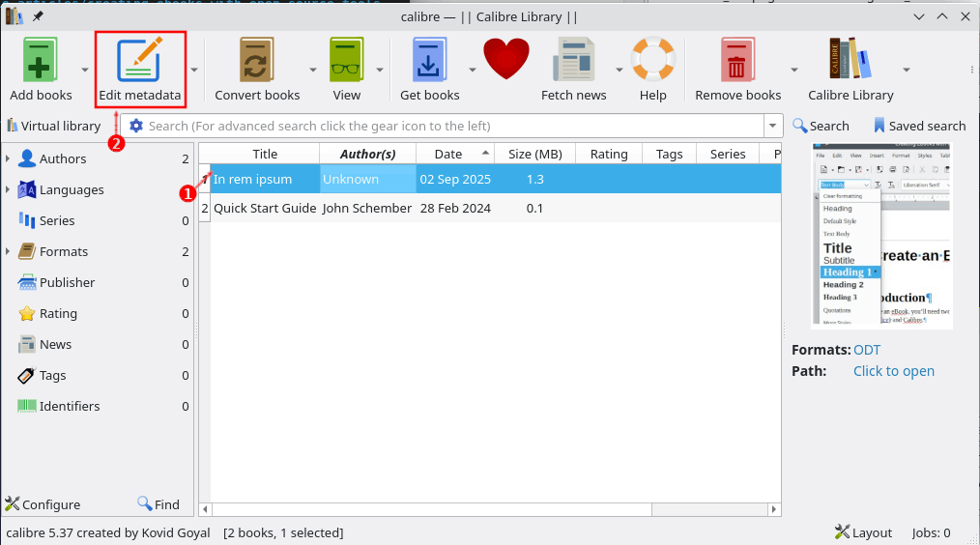Image resolution: width=980 pixels, height=545 pixels.
Task: Click the red heart donate icon
Action: 506,60
